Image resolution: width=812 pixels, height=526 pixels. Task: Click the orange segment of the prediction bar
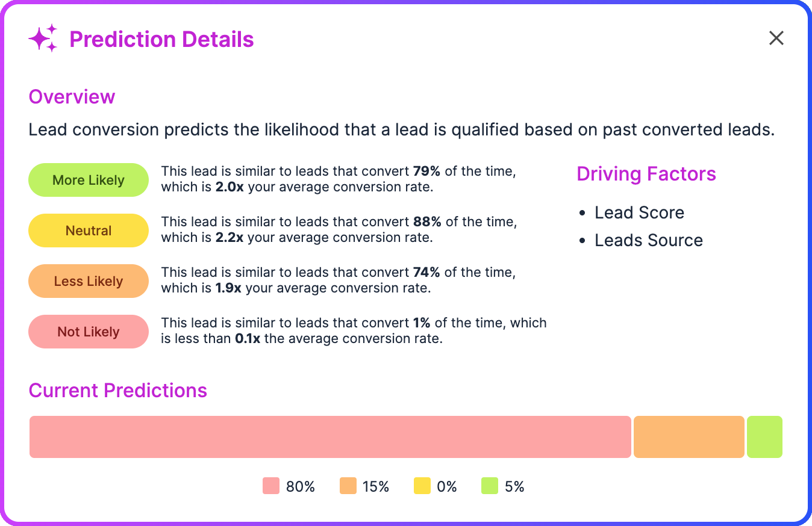click(x=689, y=437)
